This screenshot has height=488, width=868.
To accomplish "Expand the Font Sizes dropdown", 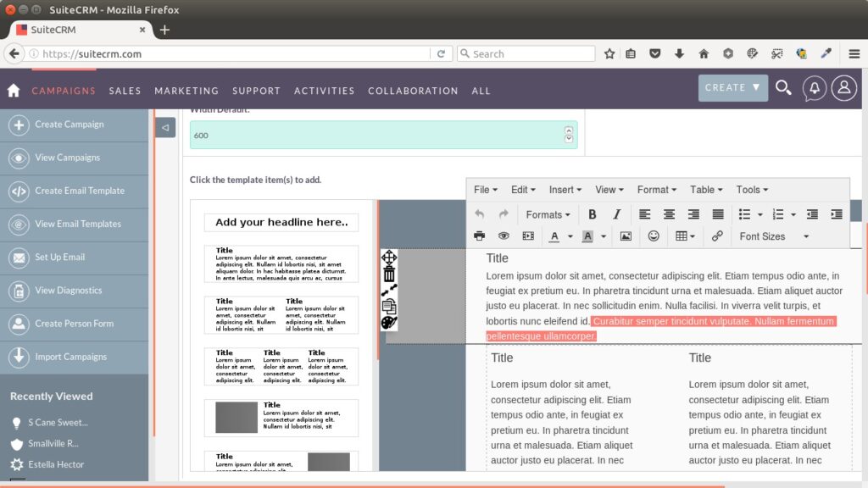I will coord(774,236).
